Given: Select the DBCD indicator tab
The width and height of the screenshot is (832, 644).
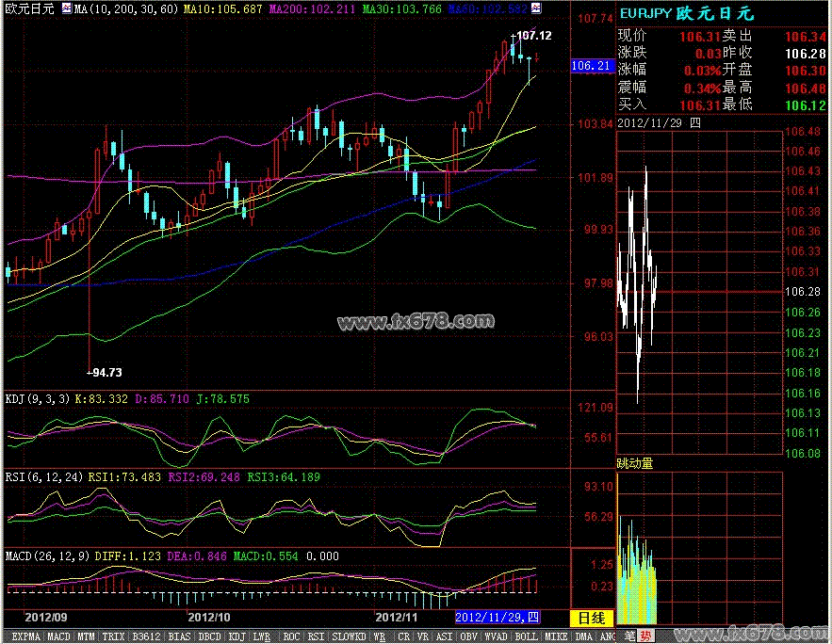Looking at the screenshot, I should point(209,636).
